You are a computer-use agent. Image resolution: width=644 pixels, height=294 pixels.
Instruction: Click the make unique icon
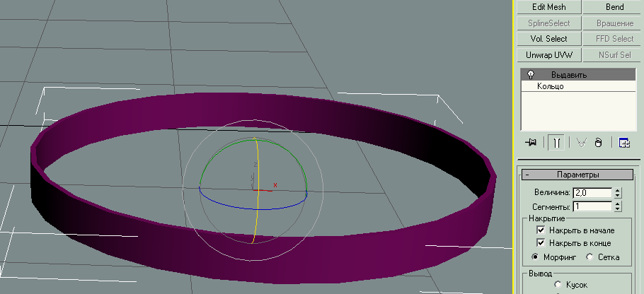click(581, 142)
